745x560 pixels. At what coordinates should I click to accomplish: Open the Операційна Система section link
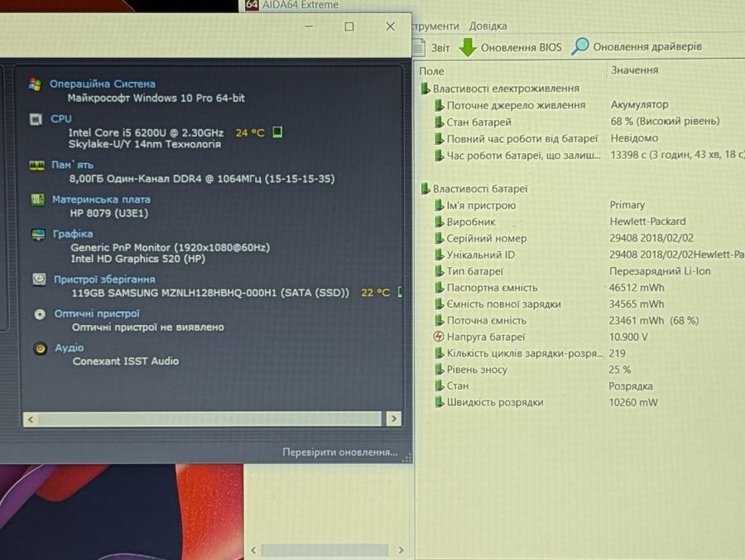pos(102,84)
